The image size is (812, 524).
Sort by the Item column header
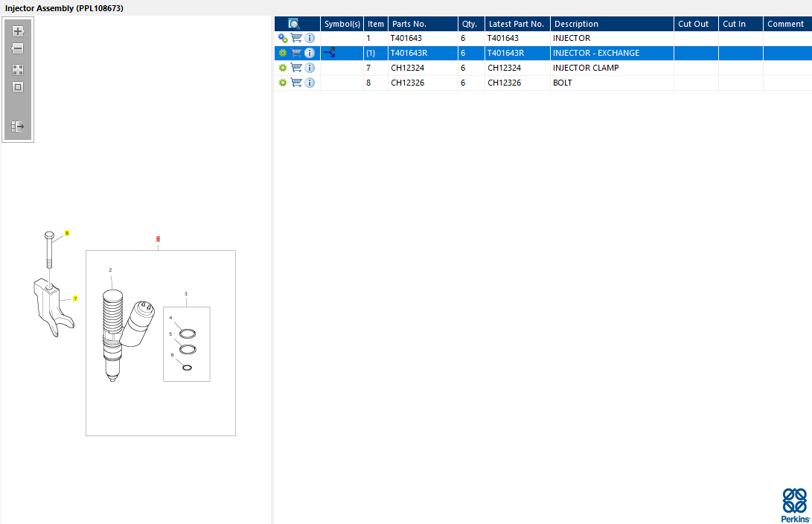[375, 24]
